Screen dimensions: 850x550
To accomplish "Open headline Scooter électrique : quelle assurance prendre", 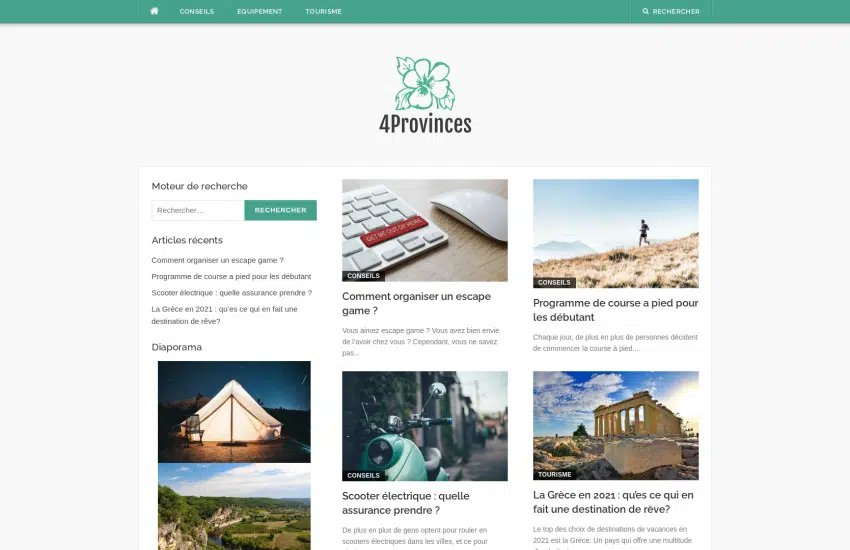I will point(405,503).
